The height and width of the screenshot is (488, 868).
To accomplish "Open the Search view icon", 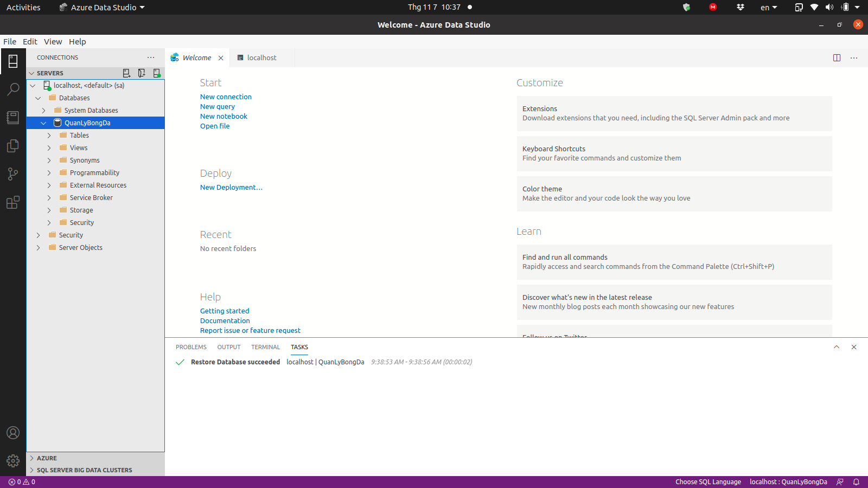I will click(13, 89).
